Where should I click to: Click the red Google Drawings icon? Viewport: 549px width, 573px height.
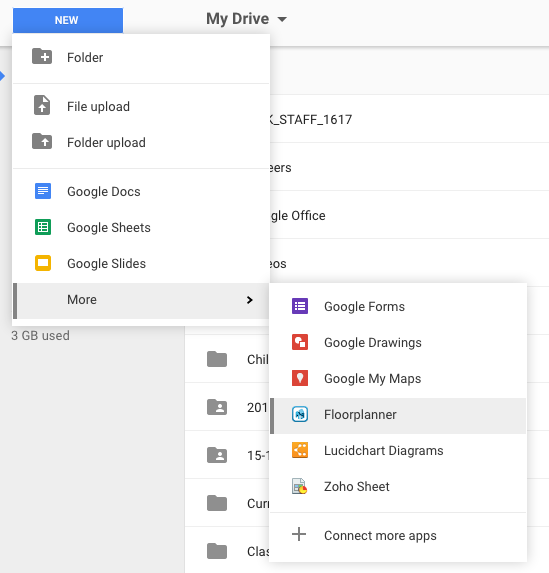300,342
